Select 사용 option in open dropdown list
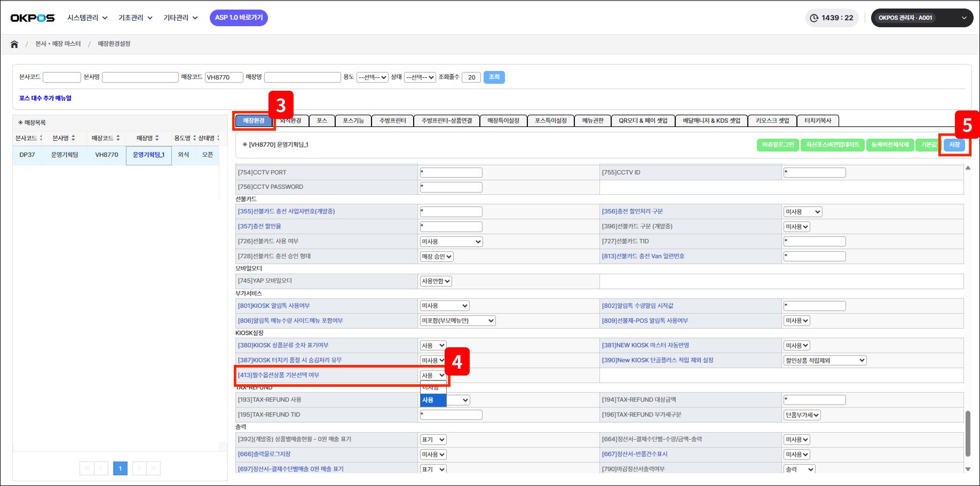 [433, 400]
